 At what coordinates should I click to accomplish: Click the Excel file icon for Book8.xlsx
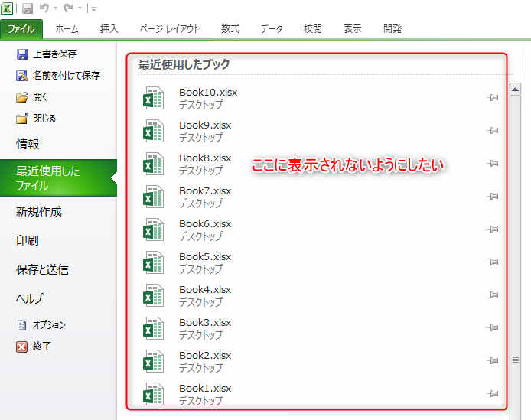point(153,164)
